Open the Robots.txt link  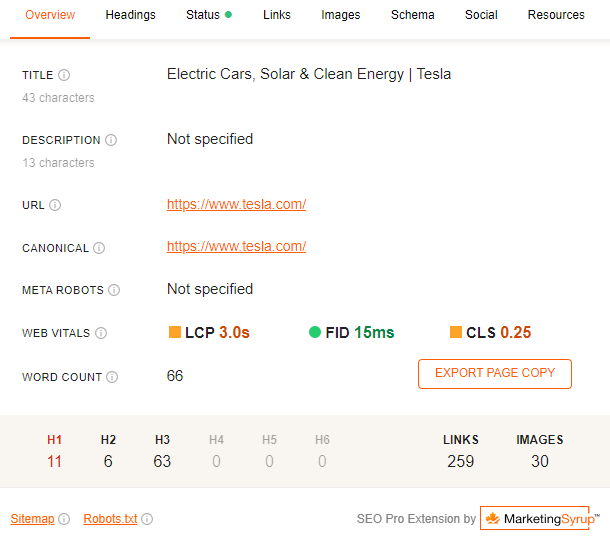point(110,519)
